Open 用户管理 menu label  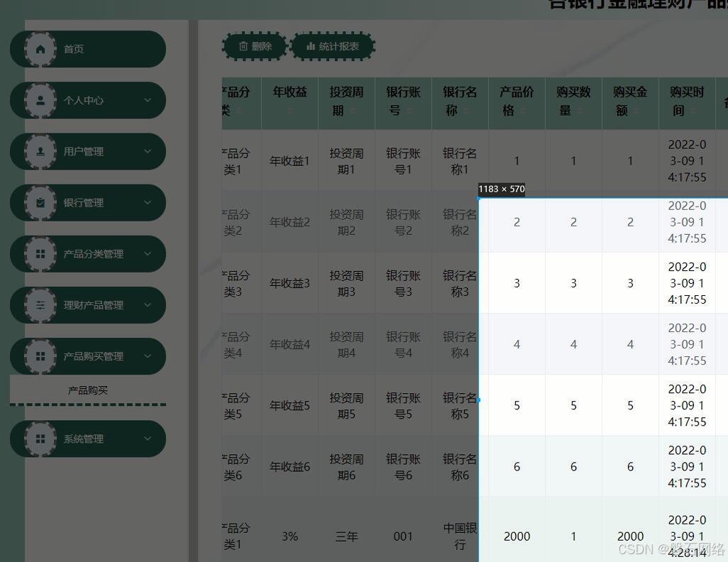pyautogui.click(x=84, y=151)
